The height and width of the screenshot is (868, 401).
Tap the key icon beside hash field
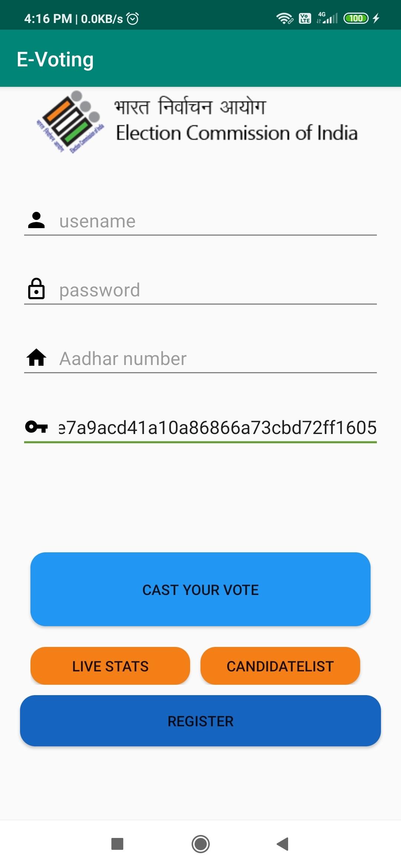[x=36, y=427]
